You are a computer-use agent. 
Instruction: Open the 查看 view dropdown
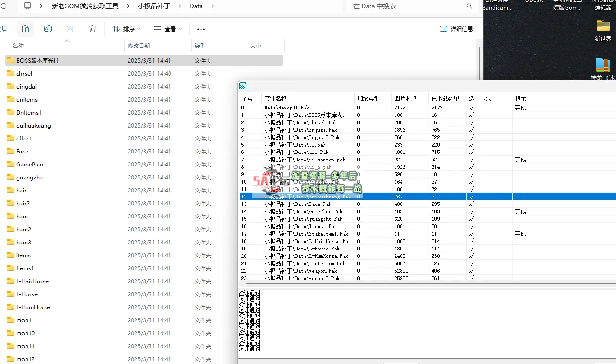(x=168, y=29)
